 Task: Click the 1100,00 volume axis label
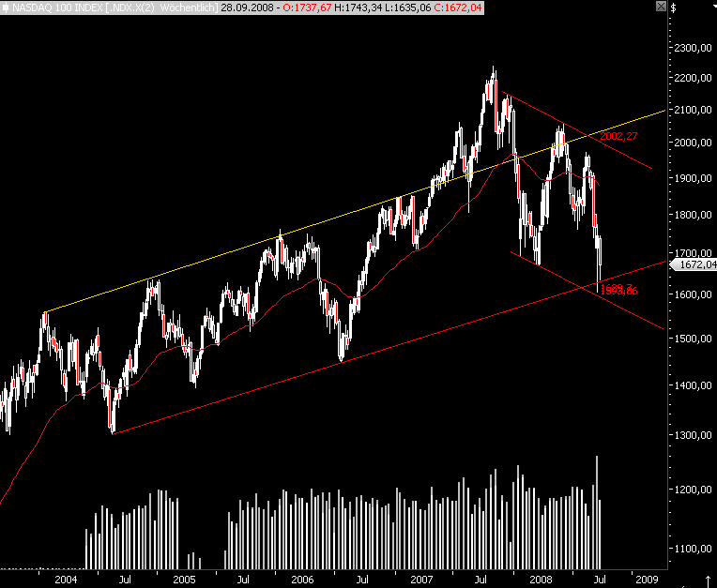coord(694,549)
